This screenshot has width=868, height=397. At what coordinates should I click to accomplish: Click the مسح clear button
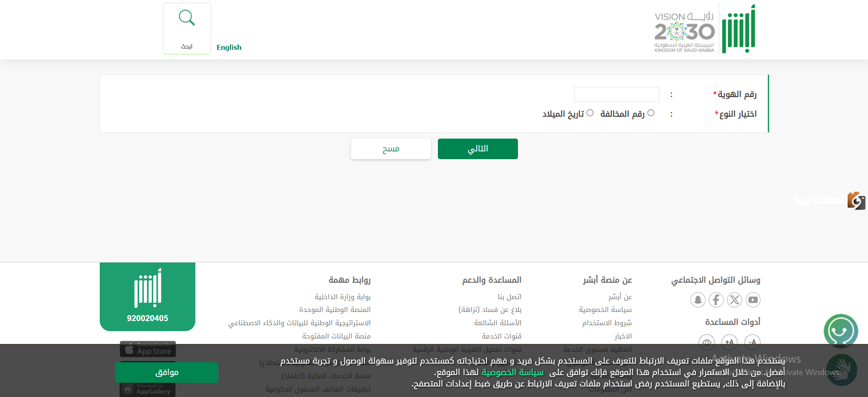click(391, 149)
